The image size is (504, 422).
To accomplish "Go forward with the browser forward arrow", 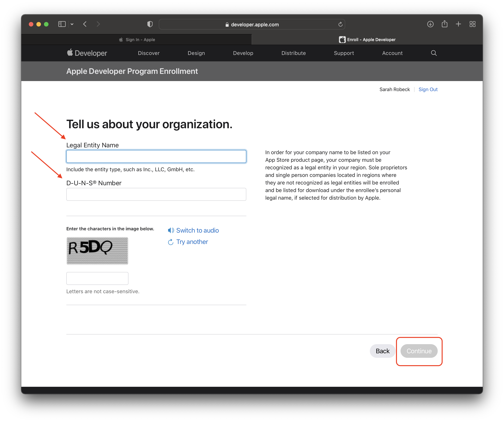I will point(98,24).
